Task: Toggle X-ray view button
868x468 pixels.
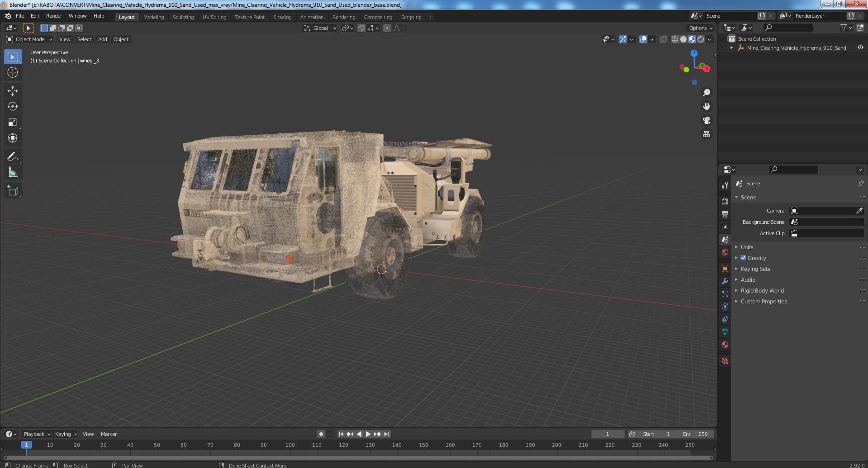Action: point(664,39)
